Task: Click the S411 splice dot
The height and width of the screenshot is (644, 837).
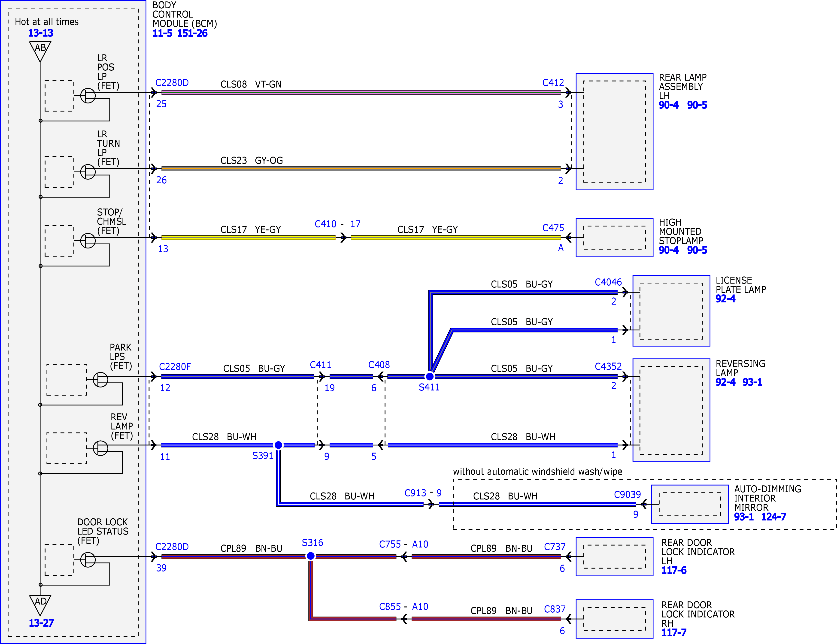Action: pyautogui.click(x=430, y=377)
